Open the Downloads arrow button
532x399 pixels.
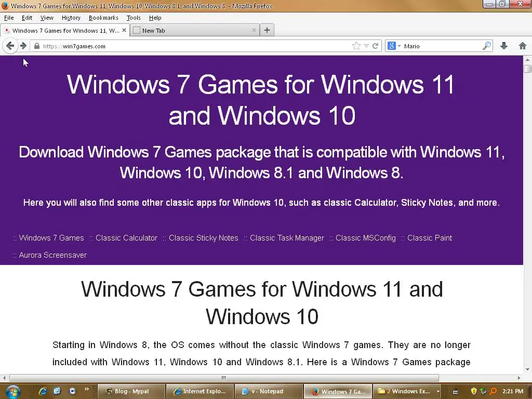click(x=504, y=46)
